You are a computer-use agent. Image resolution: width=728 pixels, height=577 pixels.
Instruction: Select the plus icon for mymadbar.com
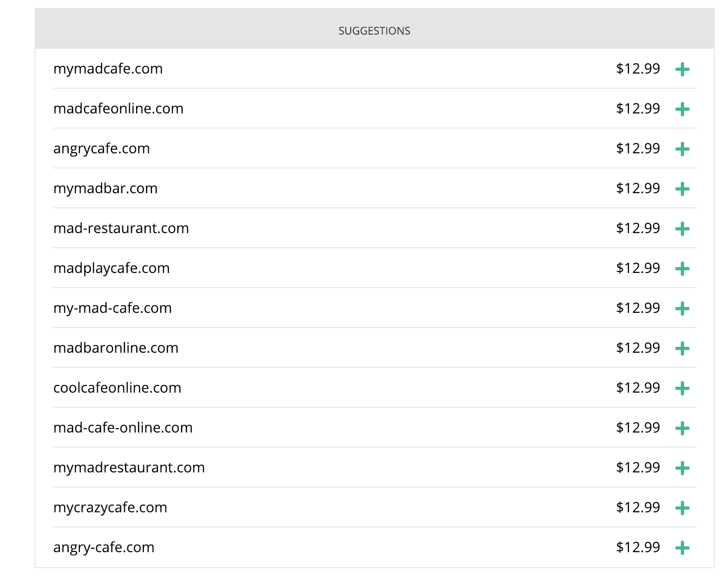click(x=682, y=189)
